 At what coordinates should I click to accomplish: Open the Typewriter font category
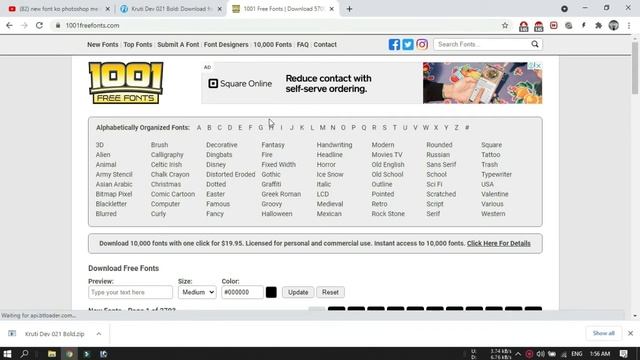(x=496, y=174)
